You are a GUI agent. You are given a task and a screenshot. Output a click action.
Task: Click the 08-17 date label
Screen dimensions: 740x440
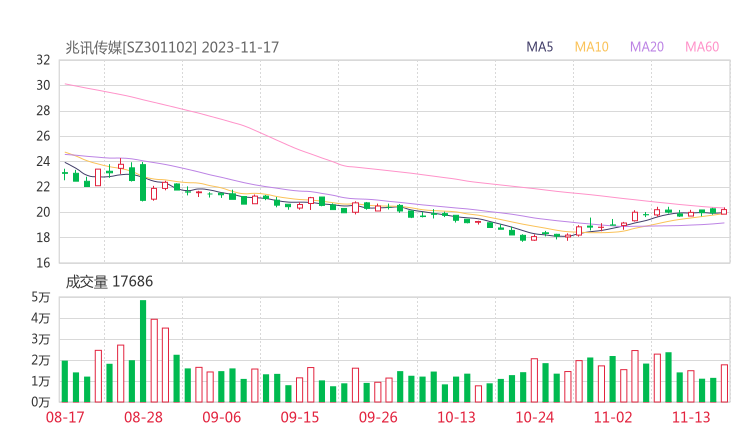(65, 417)
